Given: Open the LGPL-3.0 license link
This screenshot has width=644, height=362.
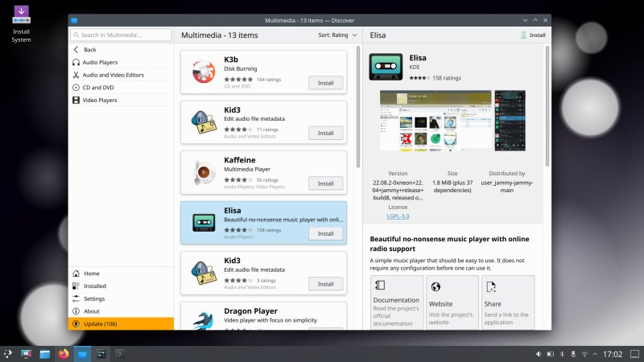Looking at the screenshot, I should click(x=398, y=216).
